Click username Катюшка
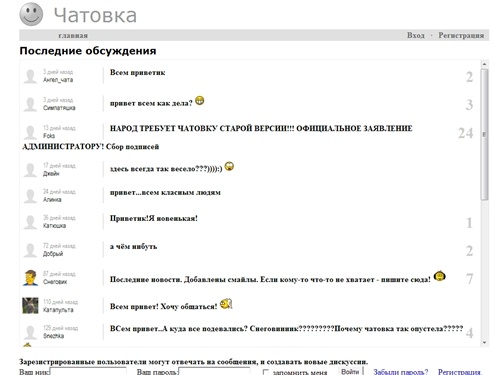500x375 pixels. coord(54,226)
